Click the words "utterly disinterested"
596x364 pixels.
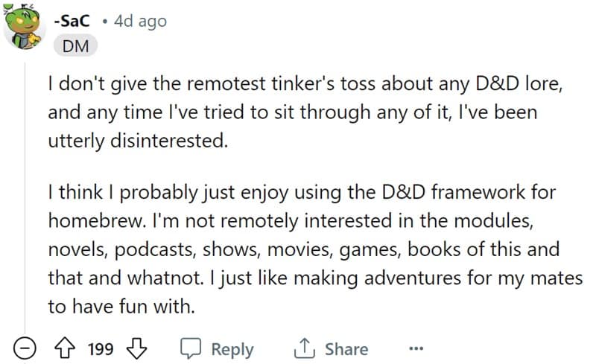coord(137,140)
